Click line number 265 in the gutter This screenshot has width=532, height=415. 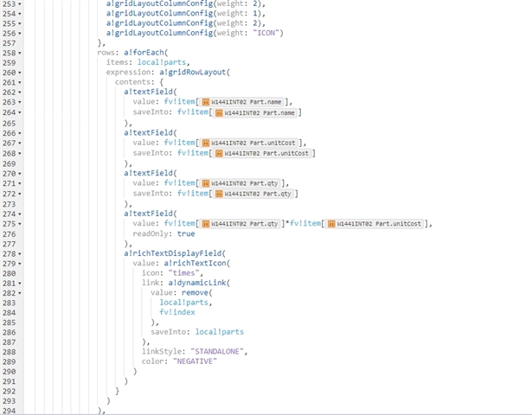click(10, 124)
